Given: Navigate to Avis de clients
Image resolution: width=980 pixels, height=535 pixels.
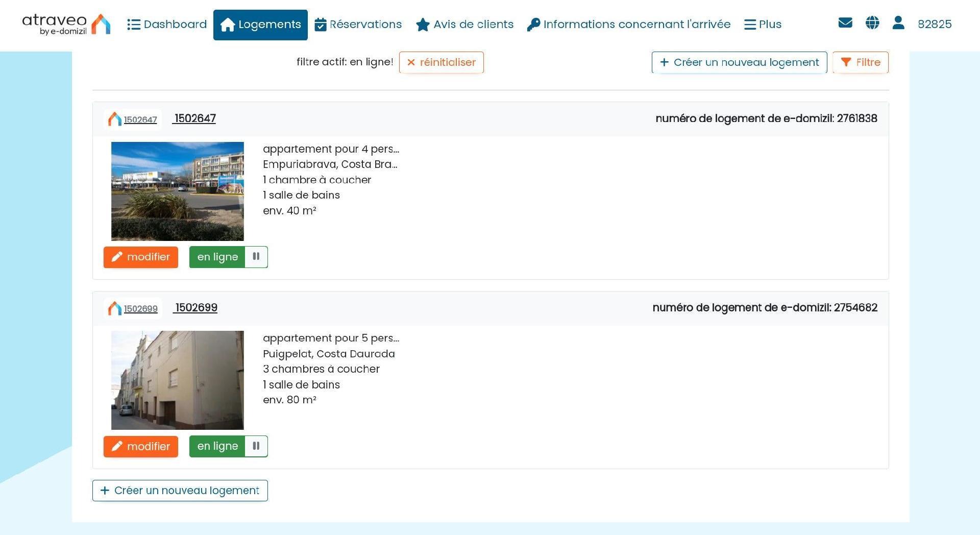Looking at the screenshot, I should pos(465,25).
